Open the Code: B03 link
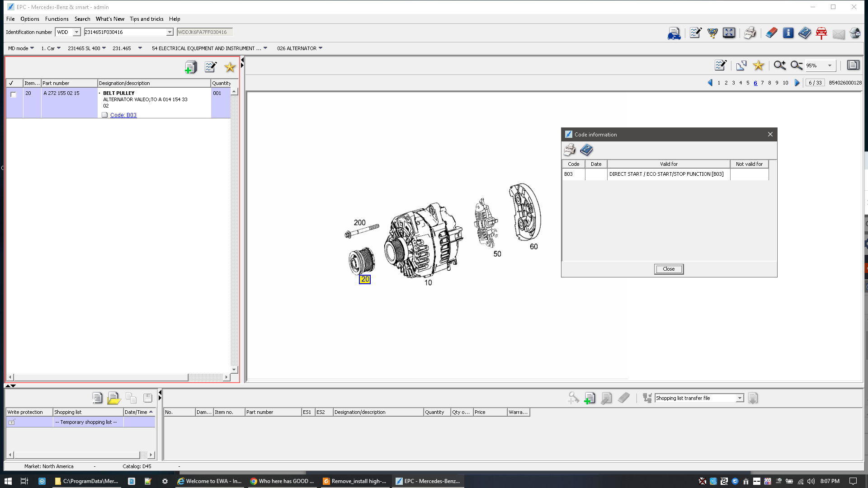Screen dimensions: 868x488 point(123,115)
